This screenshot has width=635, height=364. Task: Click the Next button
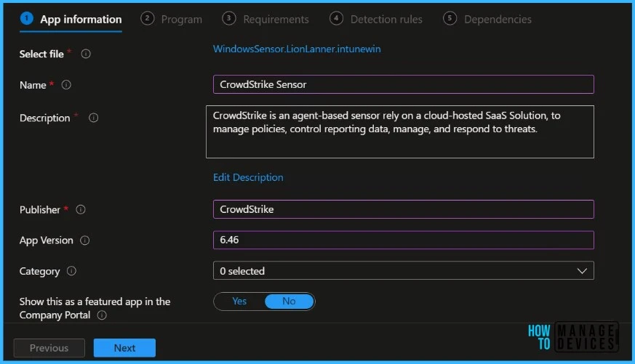pos(124,348)
